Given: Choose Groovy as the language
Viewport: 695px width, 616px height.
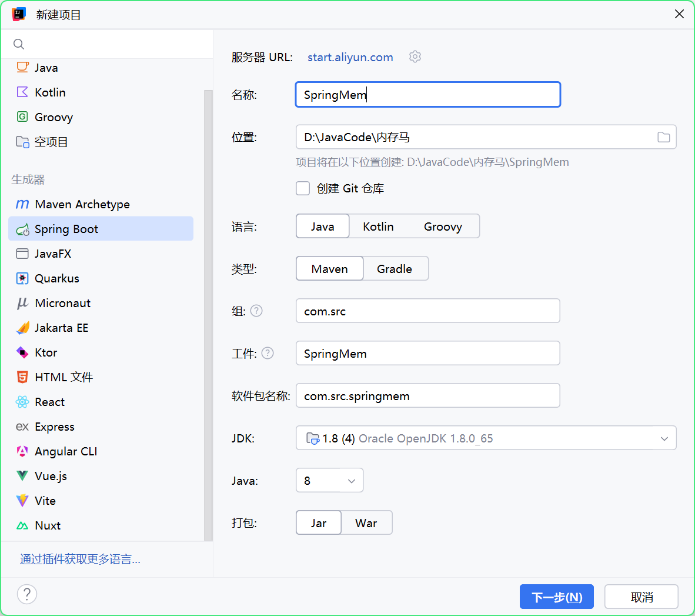Looking at the screenshot, I should pyautogui.click(x=443, y=226).
